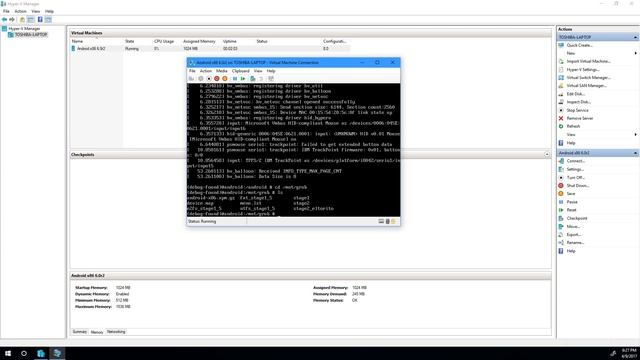The width and height of the screenshot is (640, 360).
Task: Sort by the Name column header
Action: click(77, 41)
